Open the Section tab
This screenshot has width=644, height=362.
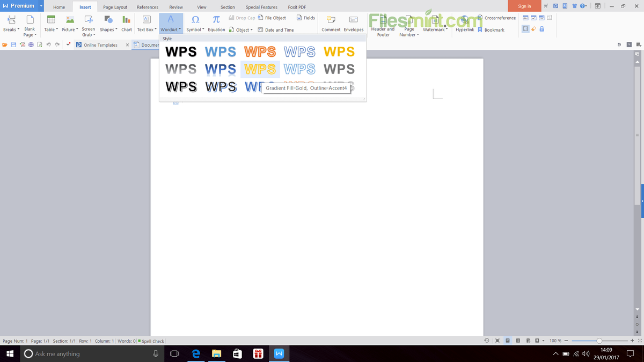point(228,7)
